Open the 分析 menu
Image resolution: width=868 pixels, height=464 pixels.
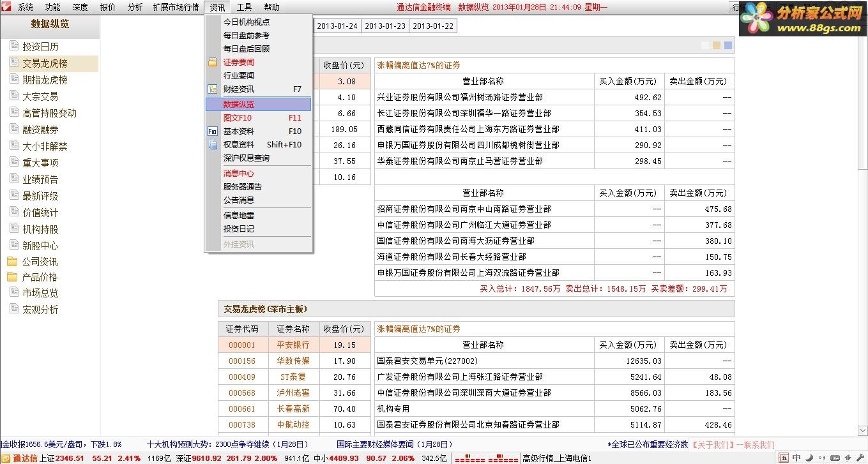coord(135,8)
